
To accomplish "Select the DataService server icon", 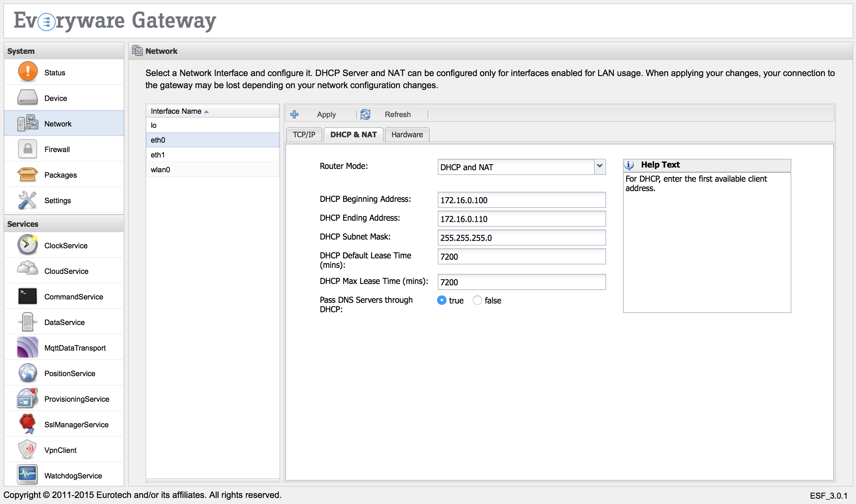I will pos(28,322).
